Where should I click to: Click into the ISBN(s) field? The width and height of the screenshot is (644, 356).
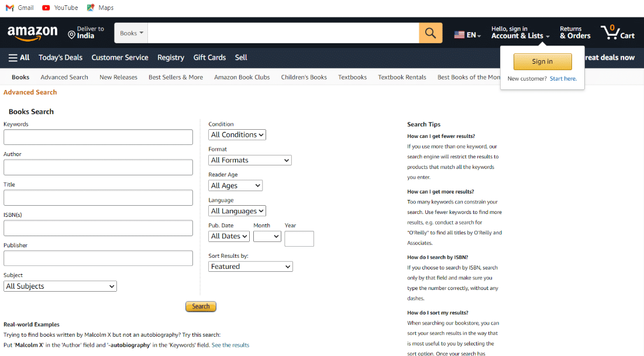click(98, 228)
